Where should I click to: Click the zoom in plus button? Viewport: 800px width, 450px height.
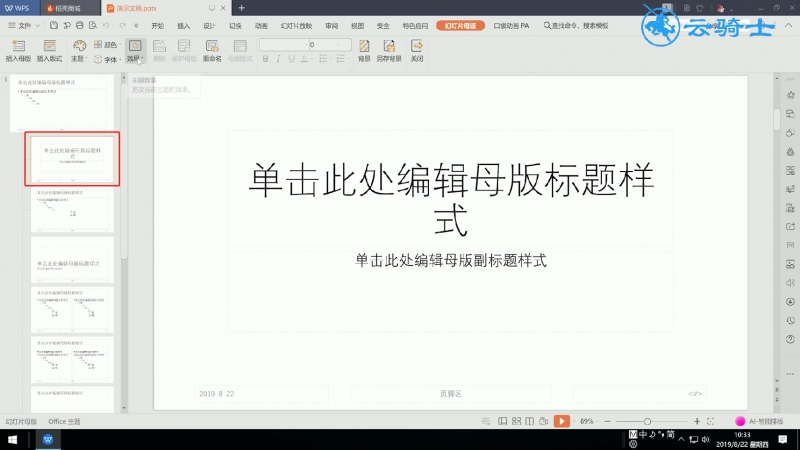coord(697,421)
